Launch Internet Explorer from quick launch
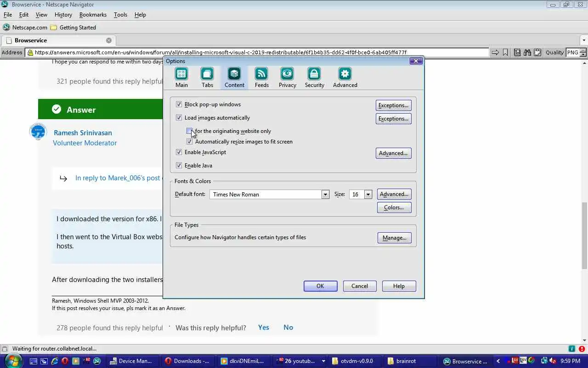The image size is (588, 368). click(55, 361)
